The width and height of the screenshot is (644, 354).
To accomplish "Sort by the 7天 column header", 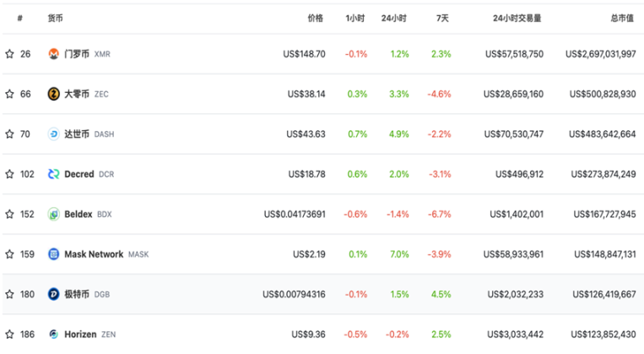I will coord(442,18).
